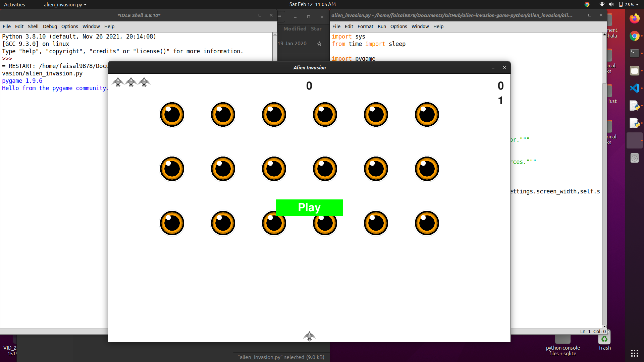Click Activities in the top bar

pos(14,4)
